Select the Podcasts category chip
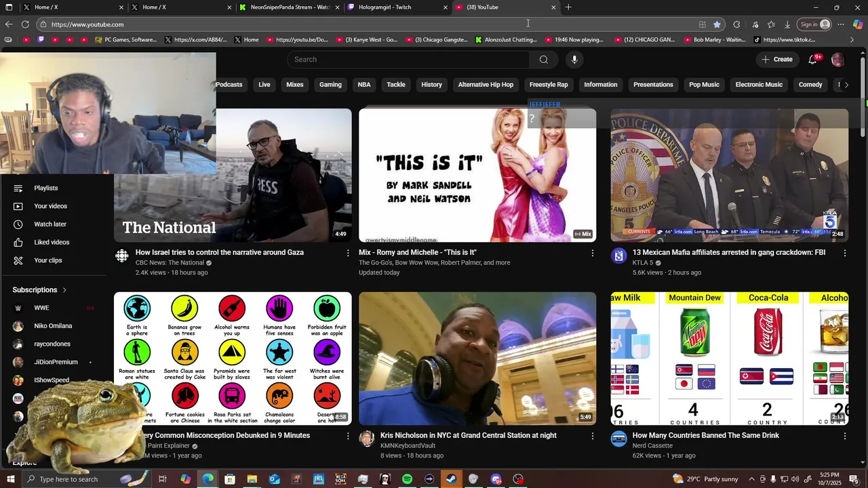Image resolution: width=868 pixels, height=488 pixels. [x=229, y=85]
